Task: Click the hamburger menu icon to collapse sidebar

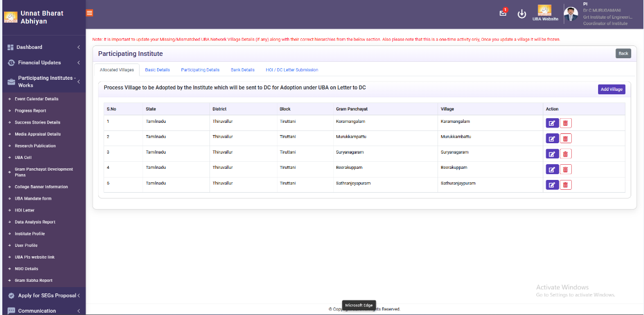Action: tap(90, 13)
